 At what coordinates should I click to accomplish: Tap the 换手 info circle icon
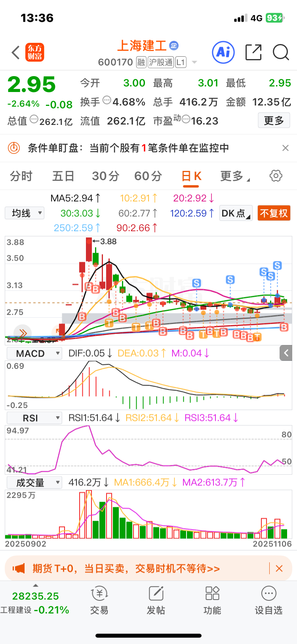pyautogui.click(x=107, y=100)
